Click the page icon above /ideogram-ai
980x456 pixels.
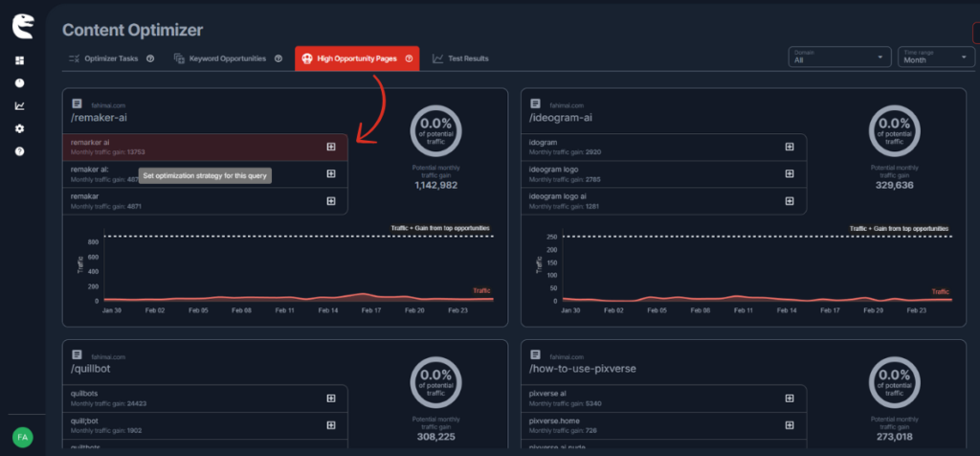[x=536, y=103]
